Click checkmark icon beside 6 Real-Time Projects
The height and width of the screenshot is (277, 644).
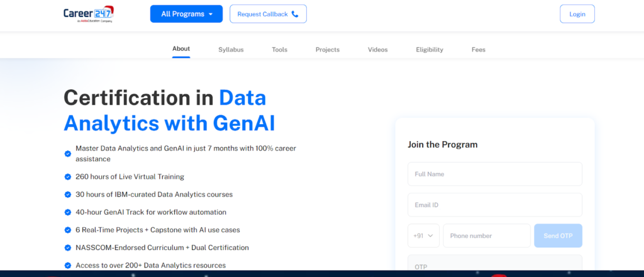coord(68,230)
